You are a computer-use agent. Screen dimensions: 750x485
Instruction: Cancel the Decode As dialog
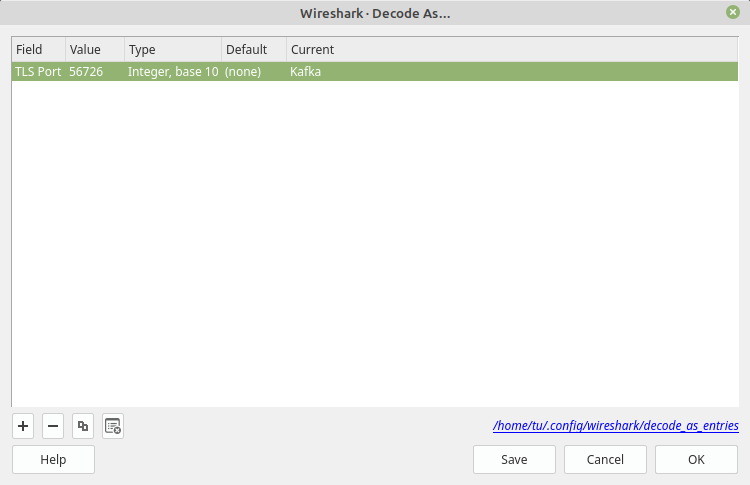point(605,459)
